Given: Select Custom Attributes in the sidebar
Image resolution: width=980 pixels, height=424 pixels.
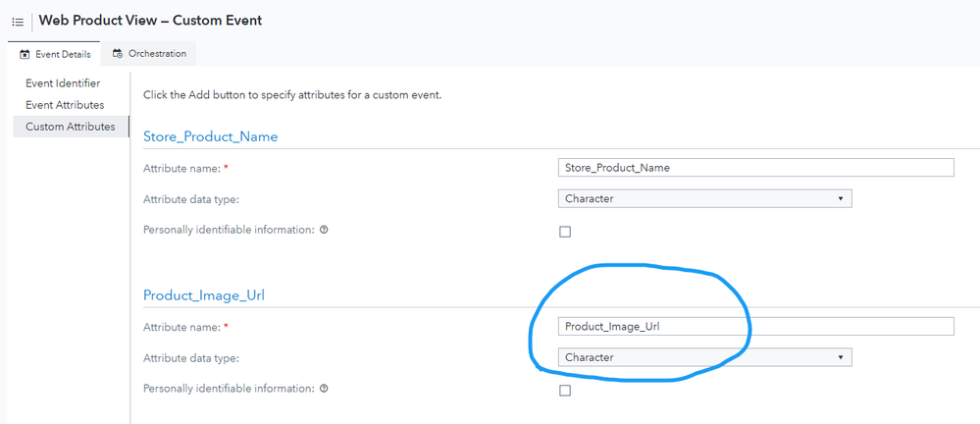Looking at the screenshot, I should [x=70, y=127].
